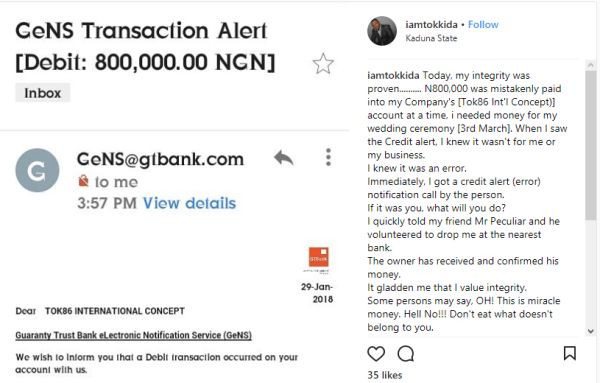Open the three-dot more options menu
Image resolution: width=600 pixels, height=383 pixels.
pos(328,157)
